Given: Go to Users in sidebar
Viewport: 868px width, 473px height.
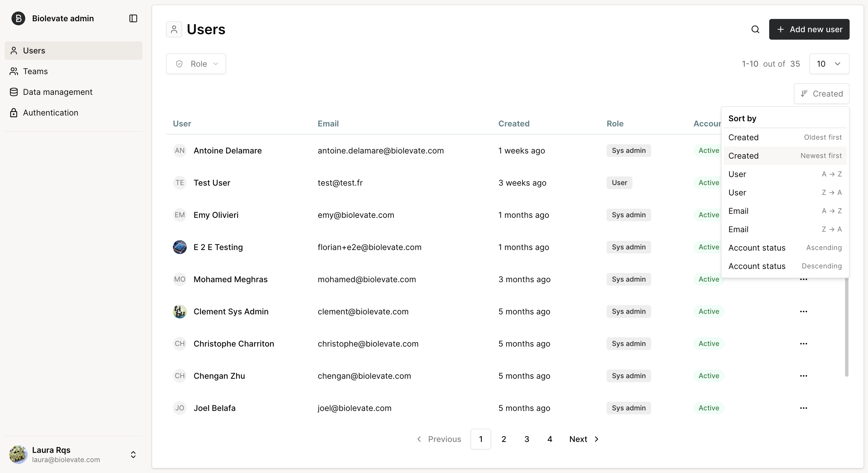Looking at the screenshot, I should click(x=74, y=51).
